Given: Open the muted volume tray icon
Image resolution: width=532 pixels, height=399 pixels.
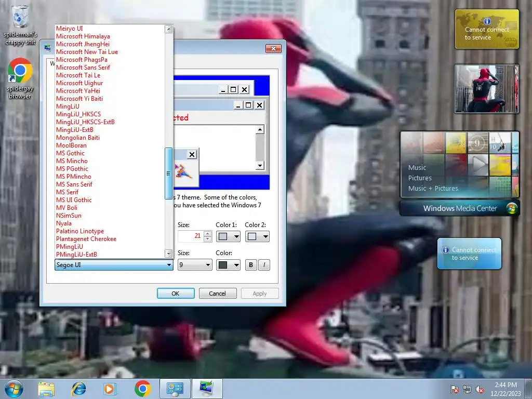Looking at the screenshot, I should (x=480, y=389).
